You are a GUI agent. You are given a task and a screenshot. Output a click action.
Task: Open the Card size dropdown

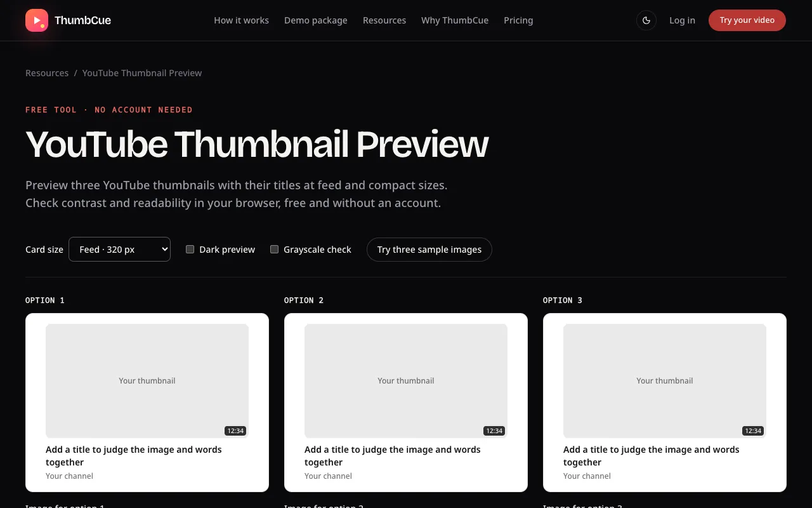click(x=119, y=250)
